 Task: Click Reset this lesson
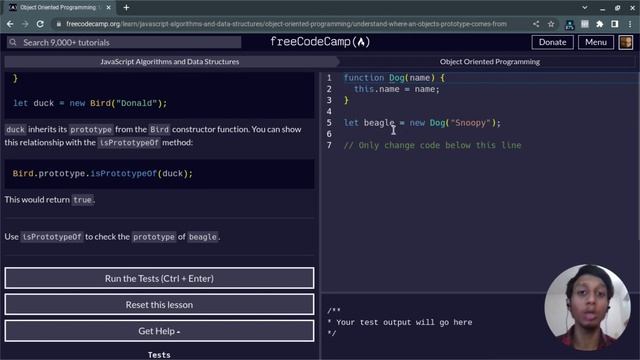tap(159, 304)
